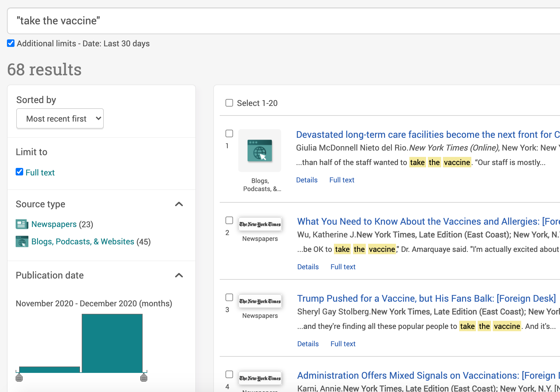Click New York Times logo on result 3
The width and height of the screenshot is (560, 392).
coord(260,301)
